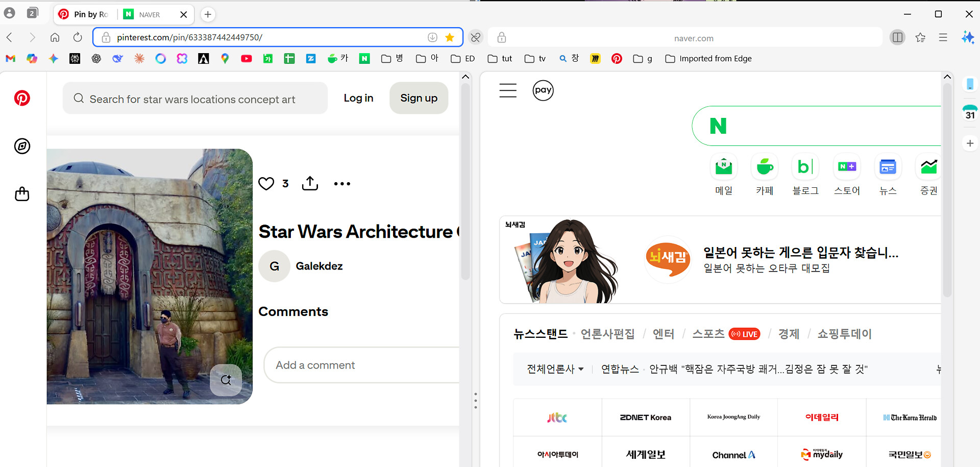Toggle the split screen view button
980x467 pixels.
pyautogui.click(x=897, y=37)
